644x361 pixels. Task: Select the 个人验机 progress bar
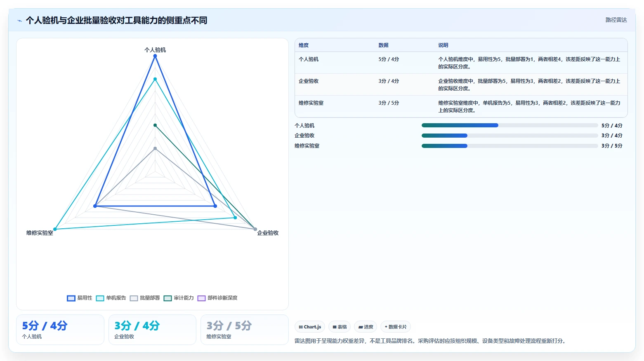pos(510,125)
